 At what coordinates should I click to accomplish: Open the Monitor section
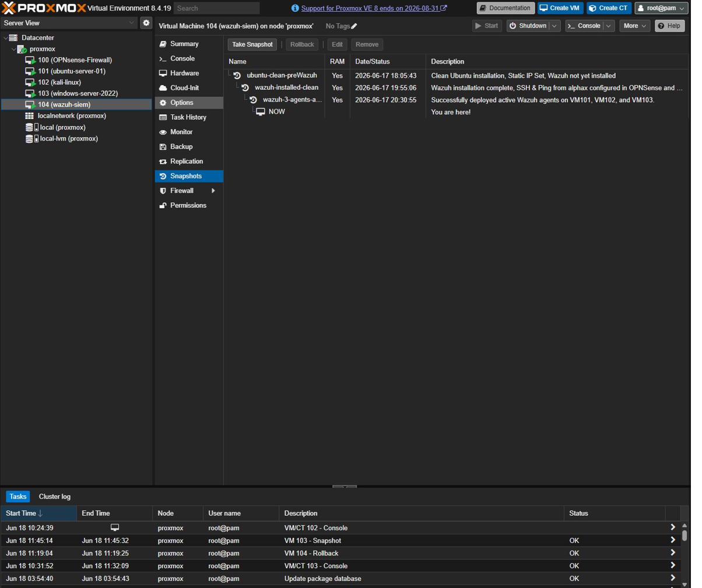click(x=189, y=132)
